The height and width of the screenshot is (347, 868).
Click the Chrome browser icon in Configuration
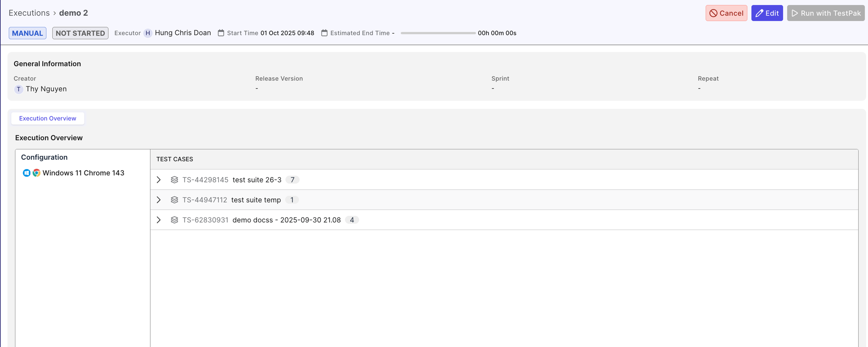[36, 173]
